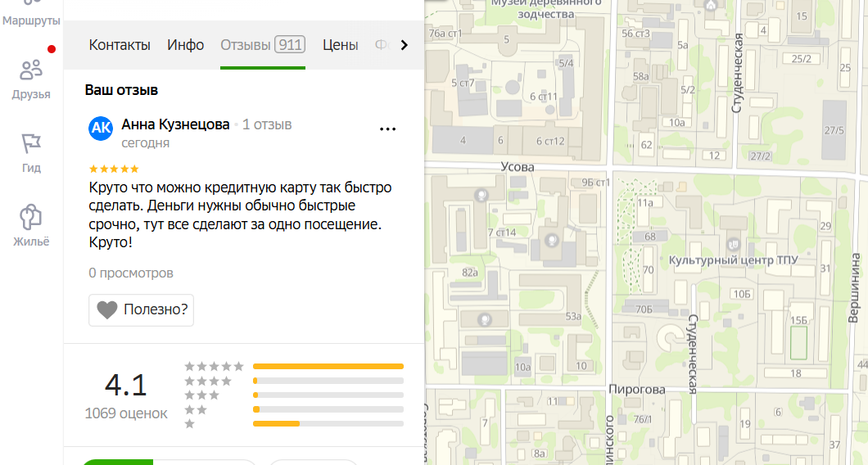Click building 15Б on the map
The image size is (868, 465).
tap(798, 320)
